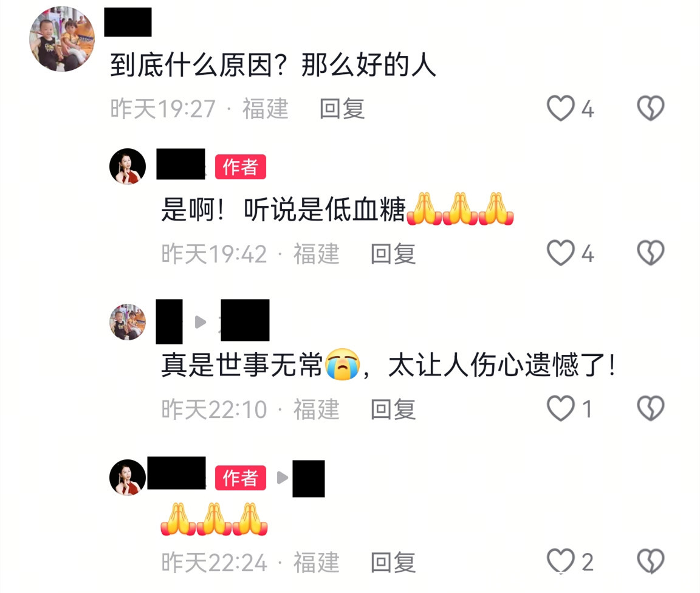This screenshot has width=700, height=593.
Task: Reply to the comment posted at 19:27
Action: tap(342, 109)
